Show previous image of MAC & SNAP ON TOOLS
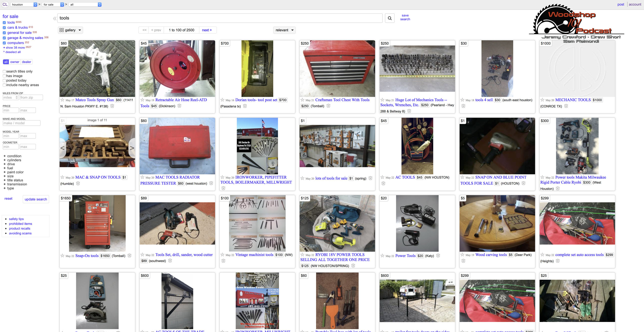Image resolution: width=644 pixels, height=332 pixels. pyautogui.click(x=62, y=148)
